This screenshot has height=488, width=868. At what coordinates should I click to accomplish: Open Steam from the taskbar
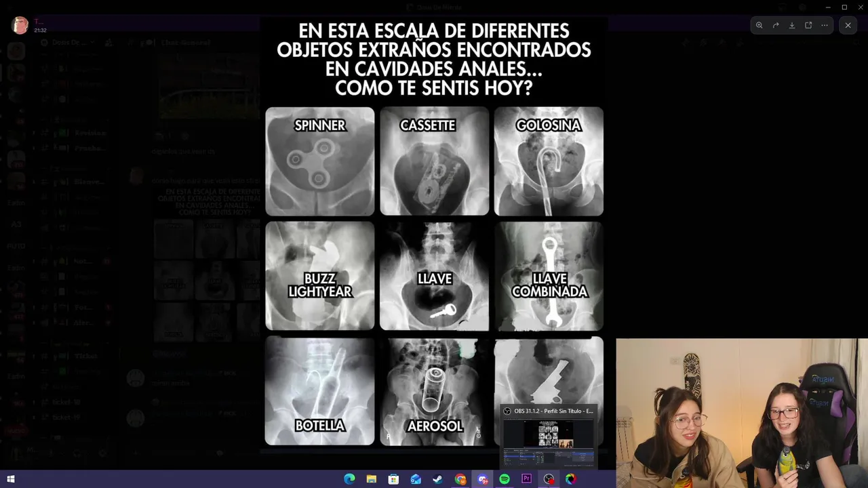[x=438, y=479]
